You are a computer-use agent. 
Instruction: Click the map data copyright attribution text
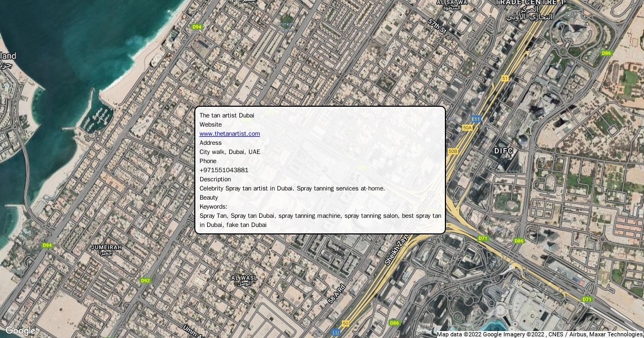tap(539, 334)
